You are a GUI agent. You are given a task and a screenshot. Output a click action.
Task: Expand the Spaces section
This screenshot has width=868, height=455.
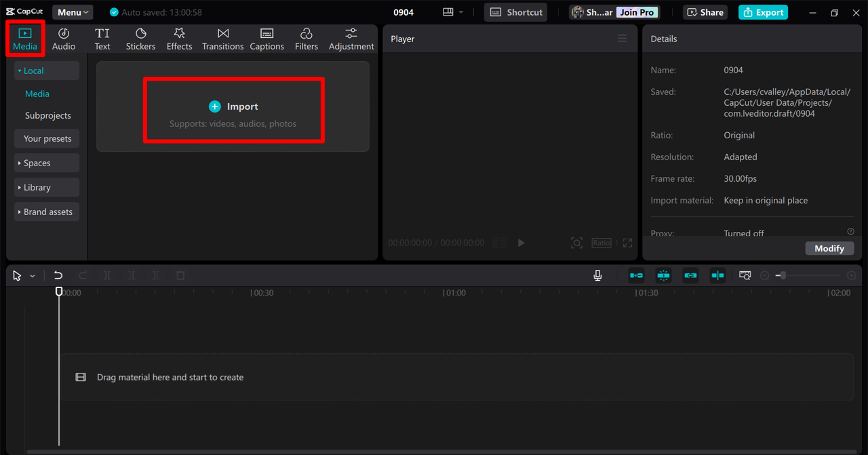point(47,163)
